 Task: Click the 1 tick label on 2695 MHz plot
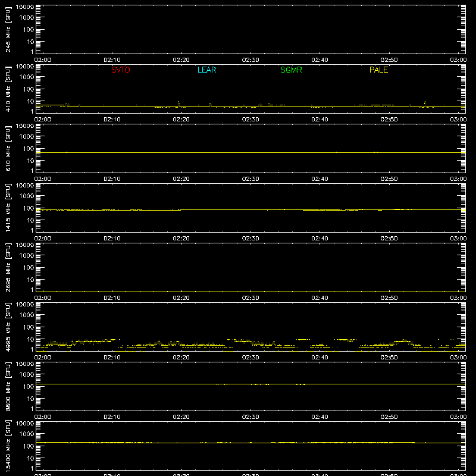point(32,290)
